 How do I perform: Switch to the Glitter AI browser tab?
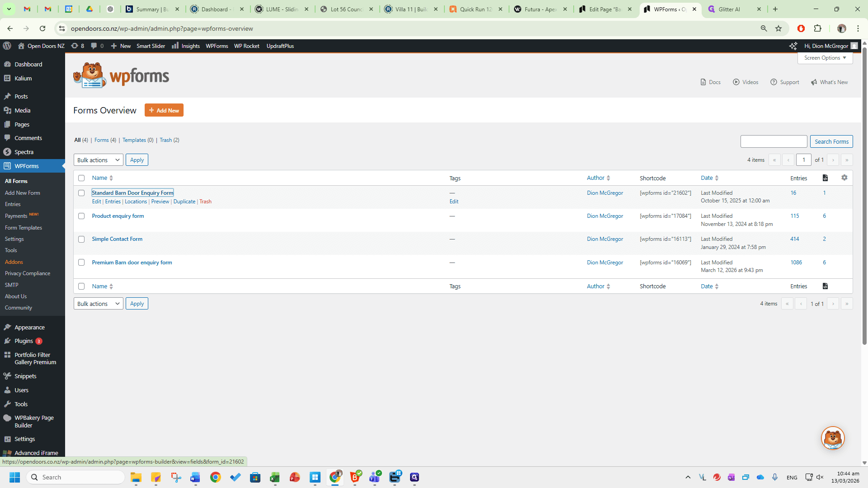[733, 9]
